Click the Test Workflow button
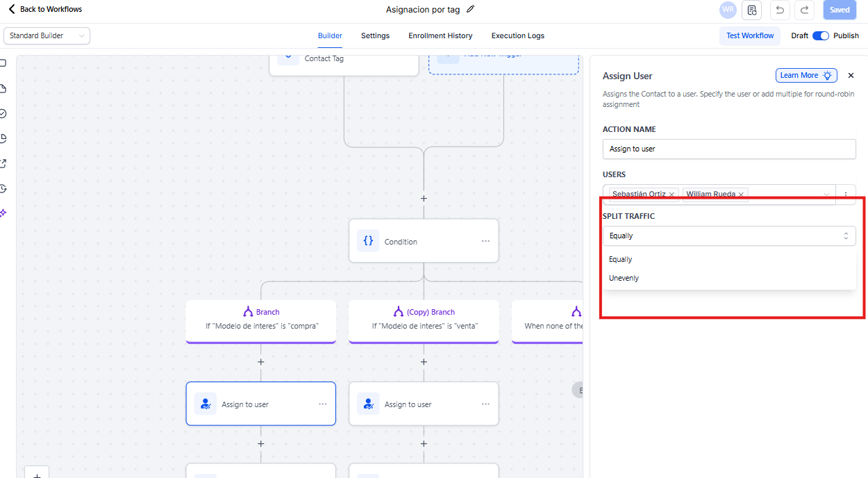The image size is (868, 478). click(749, 35)
